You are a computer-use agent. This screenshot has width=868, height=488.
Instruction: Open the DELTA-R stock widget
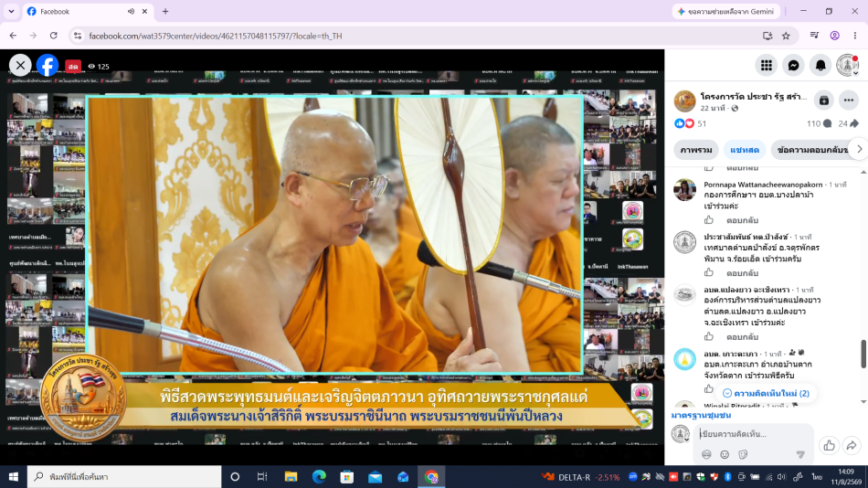pyautogui.click(x=581, y=476)
